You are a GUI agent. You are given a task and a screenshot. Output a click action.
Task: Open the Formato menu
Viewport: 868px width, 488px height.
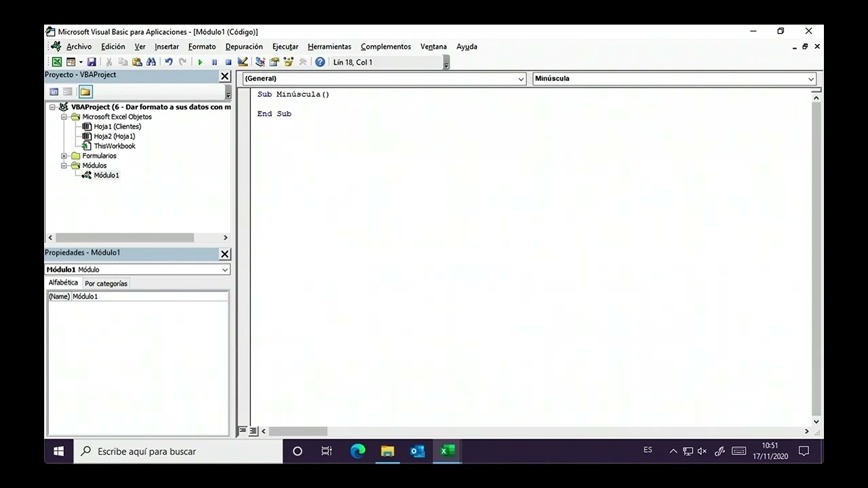point(202,47)
